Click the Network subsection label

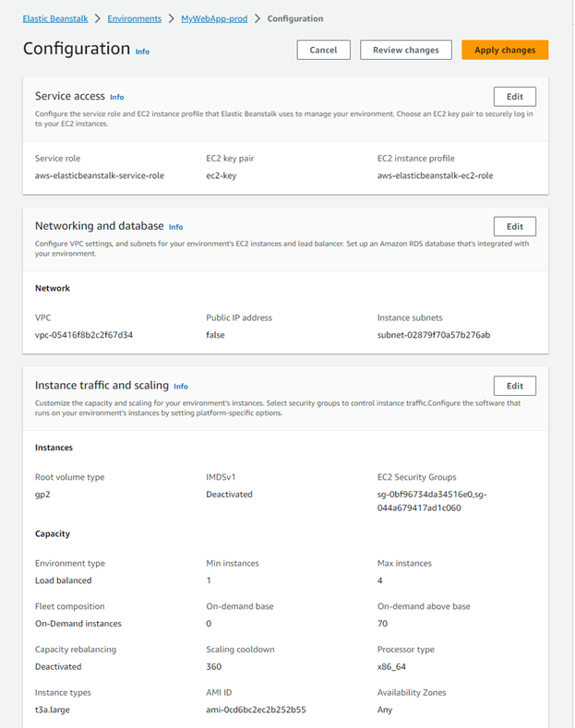(x=53, y=288)
